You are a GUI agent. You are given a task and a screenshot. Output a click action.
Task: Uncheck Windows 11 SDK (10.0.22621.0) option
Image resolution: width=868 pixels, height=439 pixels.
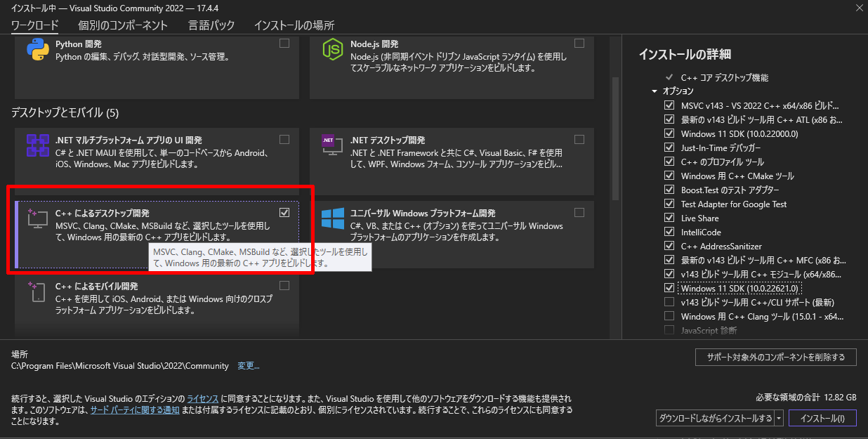click(x=669, y=288)
